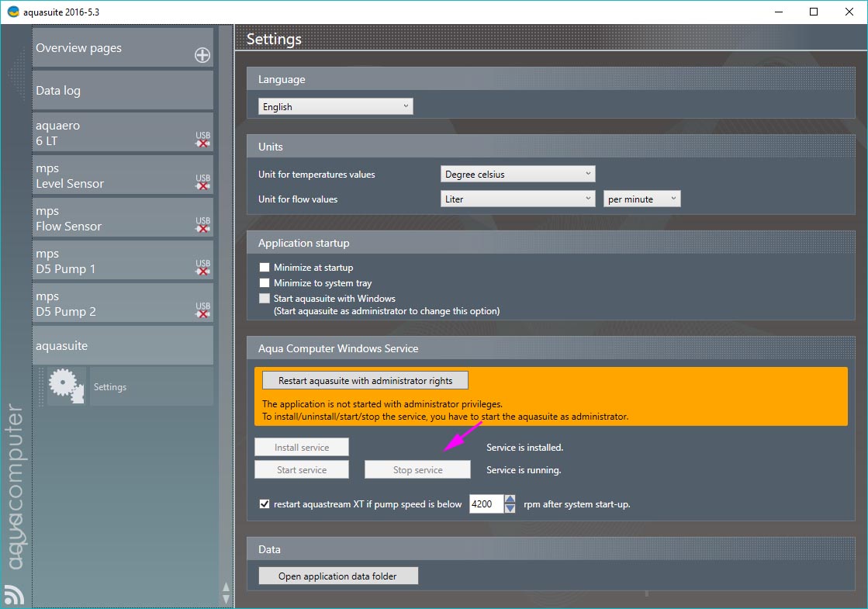This screenshot has width=868, height=609.
Task: Click the USB icon beside mps Level Sensor
Action: click(x=202, y=182)
